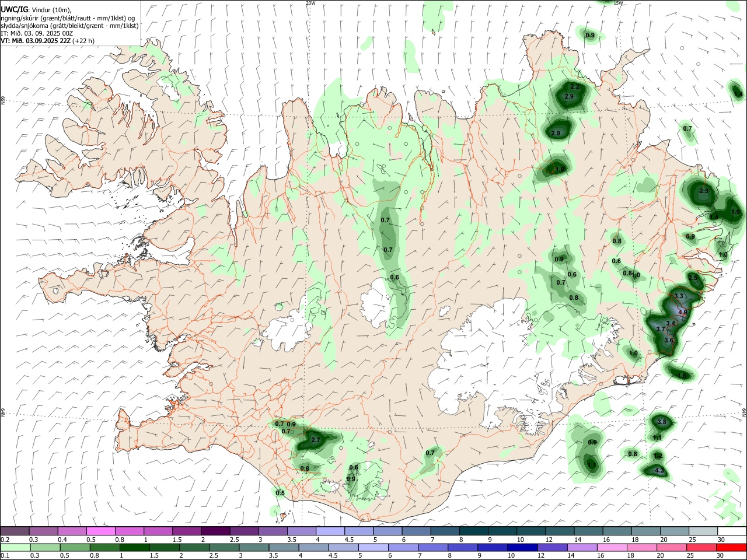Image resolution: width=747 pixels, height=560 pixels.
Task: Click the '2.7' precipitation value in the southwest
Action: coord(316,440)
